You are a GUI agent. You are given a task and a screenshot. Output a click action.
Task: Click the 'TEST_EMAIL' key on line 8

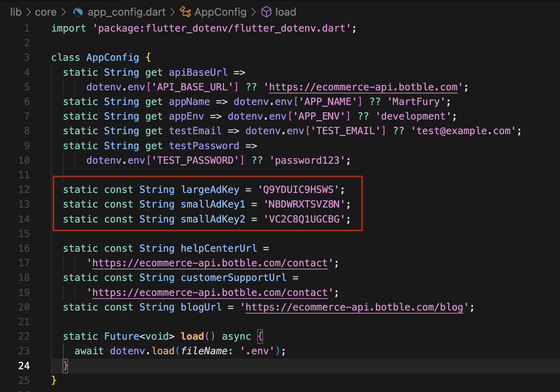pyautogui.click(x=345, y=131)
